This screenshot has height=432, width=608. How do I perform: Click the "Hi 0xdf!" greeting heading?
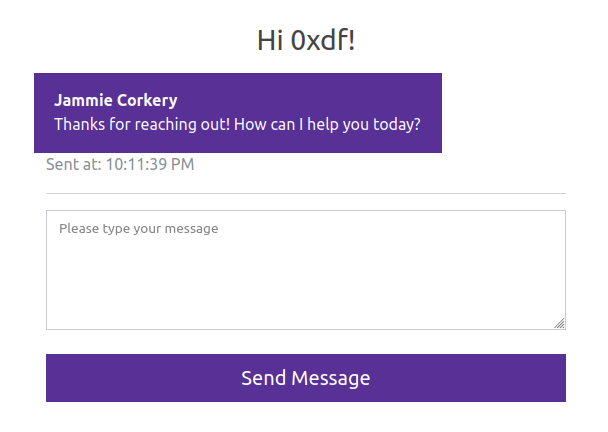[x=306, y=40]
